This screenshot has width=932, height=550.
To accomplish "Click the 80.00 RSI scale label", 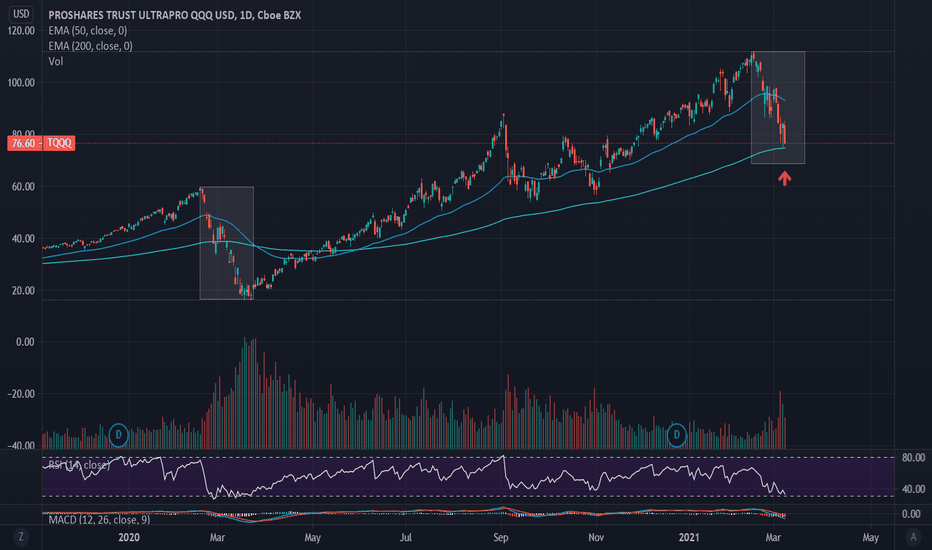I will [x=914, y=457].
